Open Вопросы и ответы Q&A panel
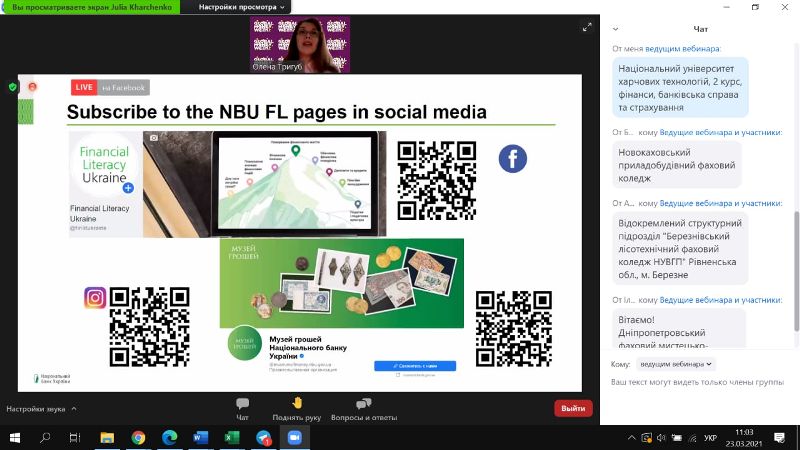 coord(364,409)
